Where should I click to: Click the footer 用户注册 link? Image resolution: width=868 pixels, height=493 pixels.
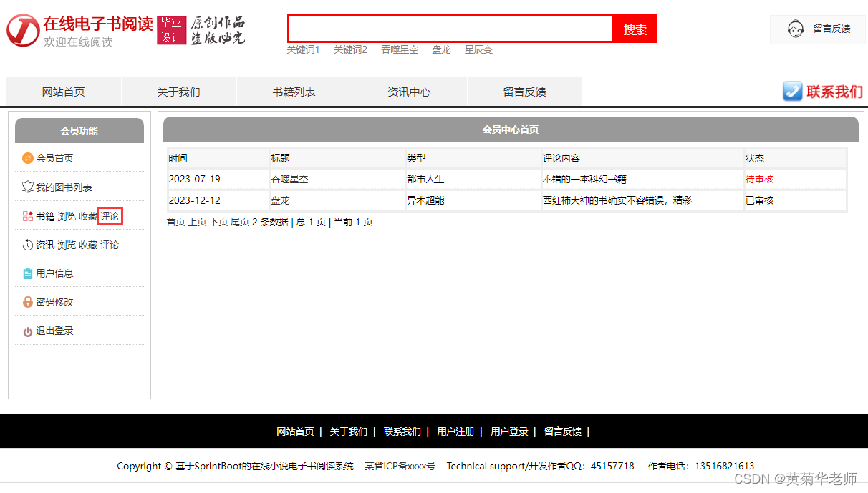pyautogui.click(x=455, y=431)
